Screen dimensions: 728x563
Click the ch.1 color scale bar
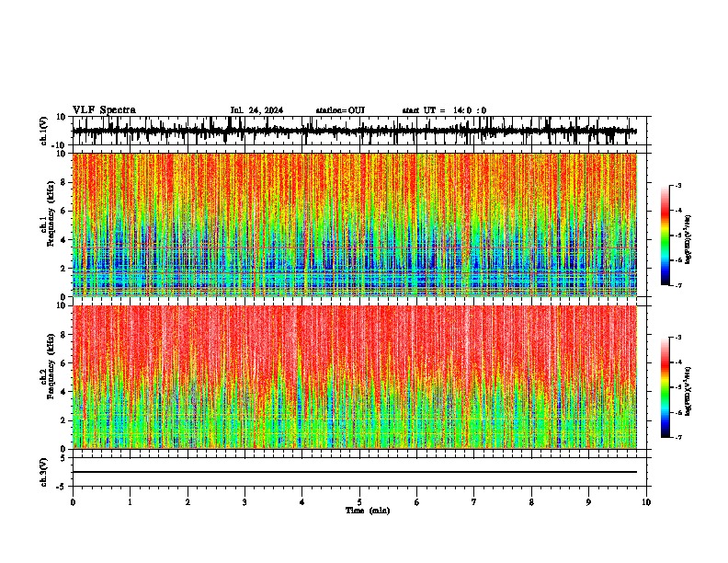[x=665, y=236]
